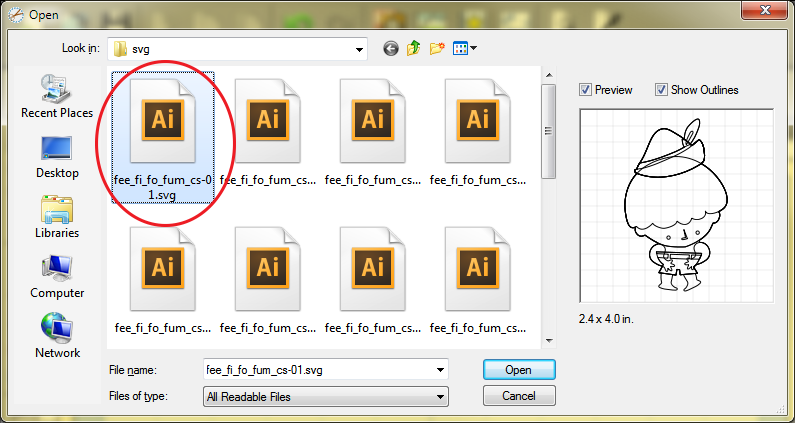Toggle the Show Outlines checkbox
This screenshot has height=423, width=795.
[661, 90]
